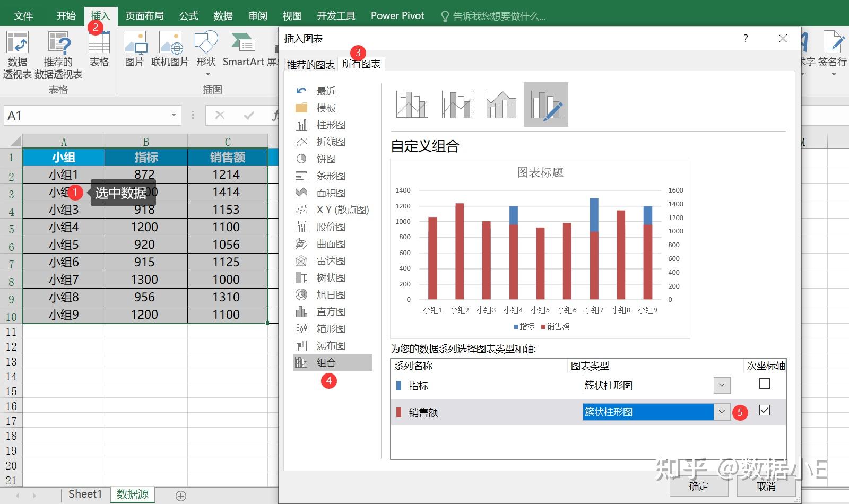Image resolution: width=849 pixels, height=504 pixels.
Task: Select the 雷达图 chart type
Action: (330, 260)
